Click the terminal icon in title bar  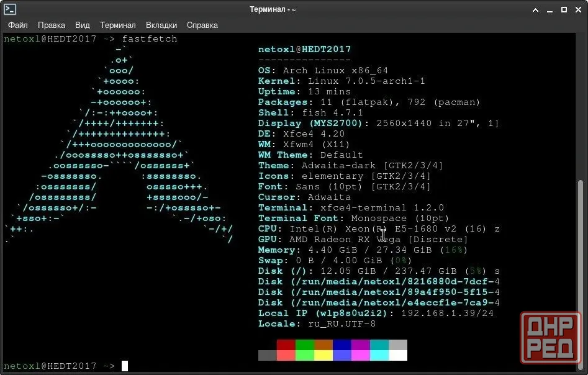click(x=10, y=9)
